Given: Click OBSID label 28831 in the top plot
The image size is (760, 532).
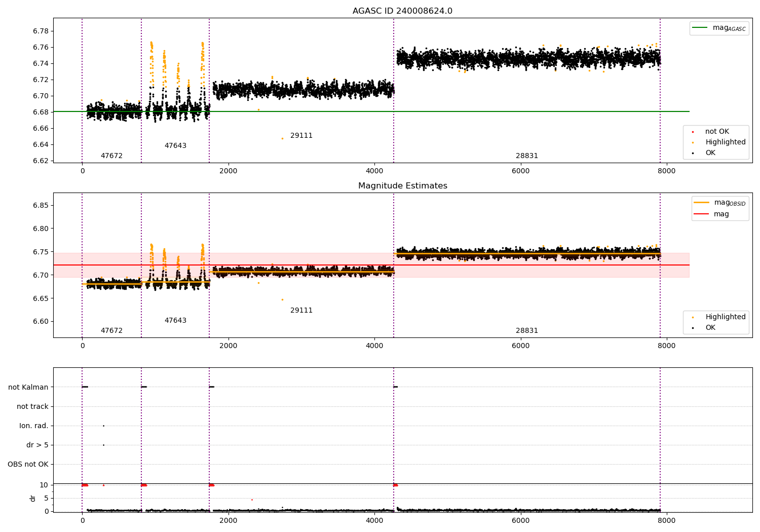Looking at the screenshot, I should 527,156.
